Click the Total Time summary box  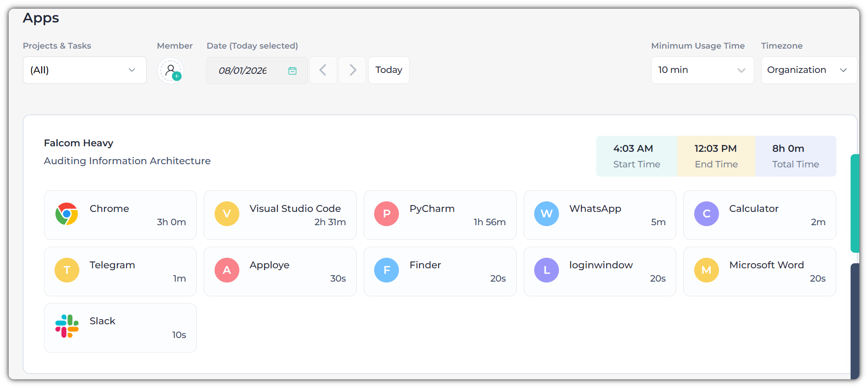(x=795, y=156)
